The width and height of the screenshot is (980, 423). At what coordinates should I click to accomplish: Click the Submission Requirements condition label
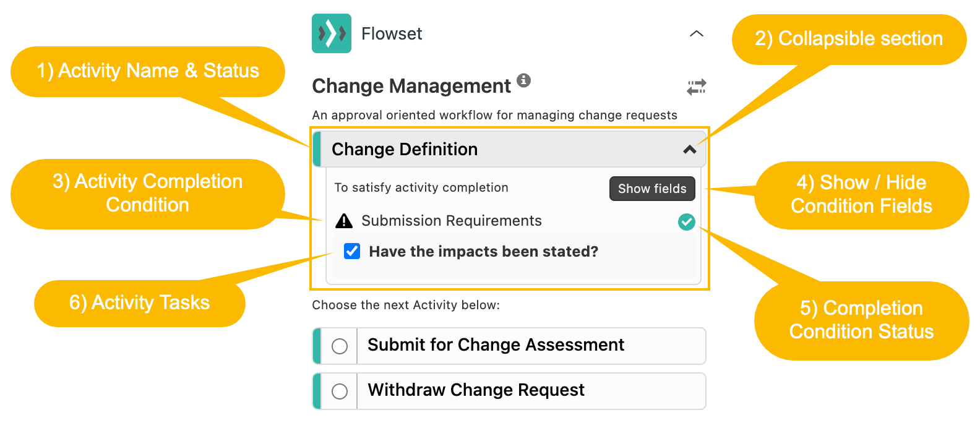click(452, 221)
